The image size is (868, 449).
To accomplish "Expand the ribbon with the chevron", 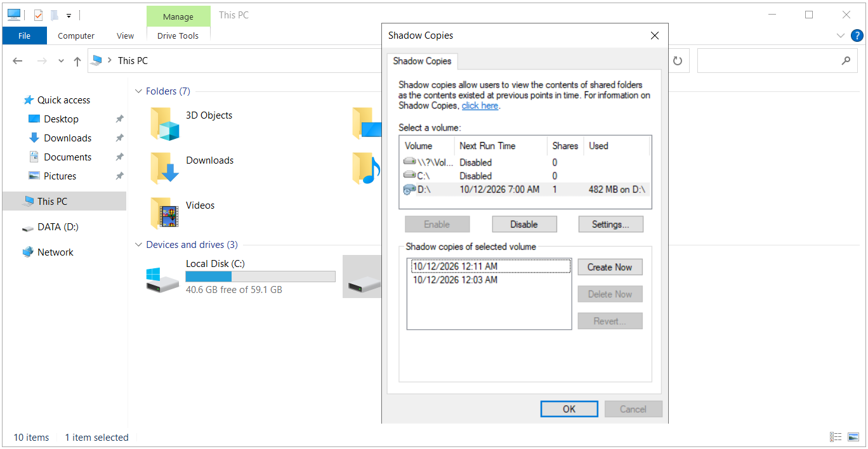I will click(841, 36).
